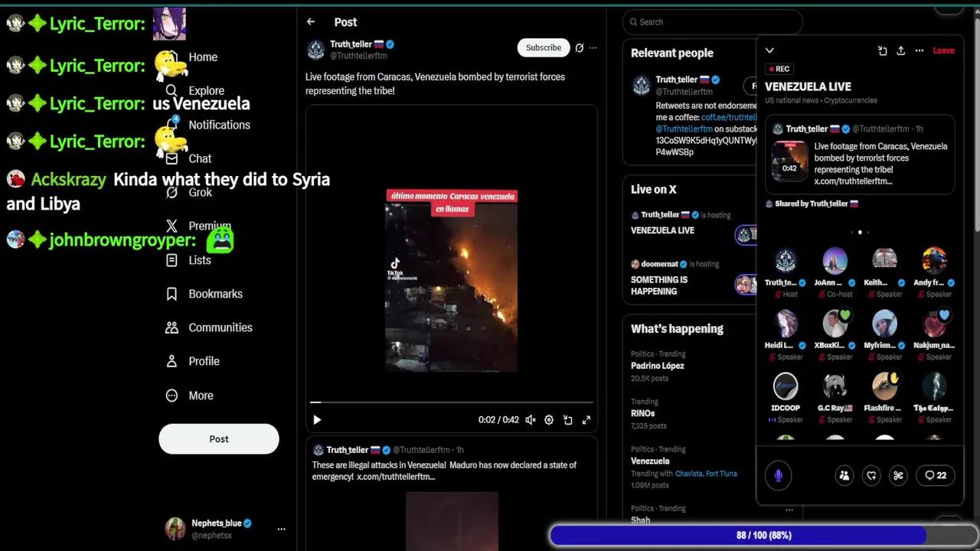Expand the video to fullscreen

point(586,419)
